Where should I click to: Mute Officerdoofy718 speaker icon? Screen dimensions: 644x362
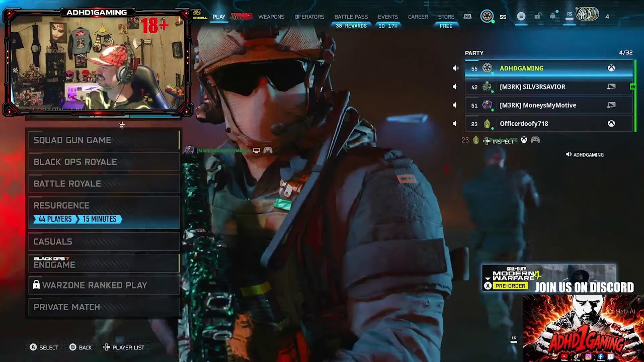coord(455,124)
